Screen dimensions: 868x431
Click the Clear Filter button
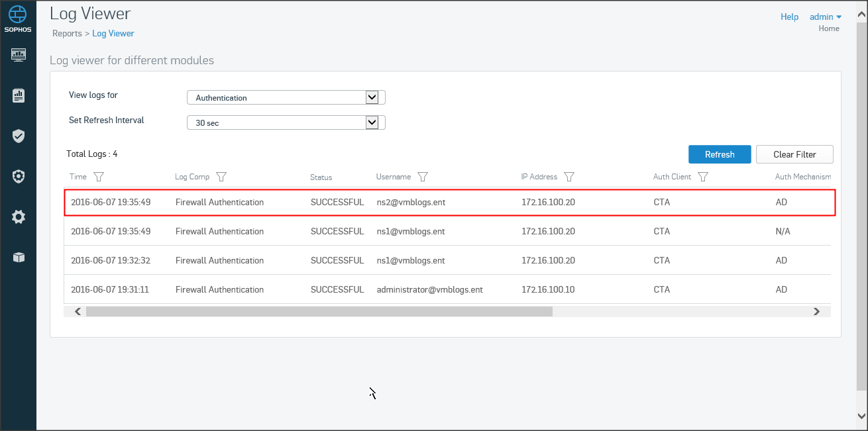794,154
